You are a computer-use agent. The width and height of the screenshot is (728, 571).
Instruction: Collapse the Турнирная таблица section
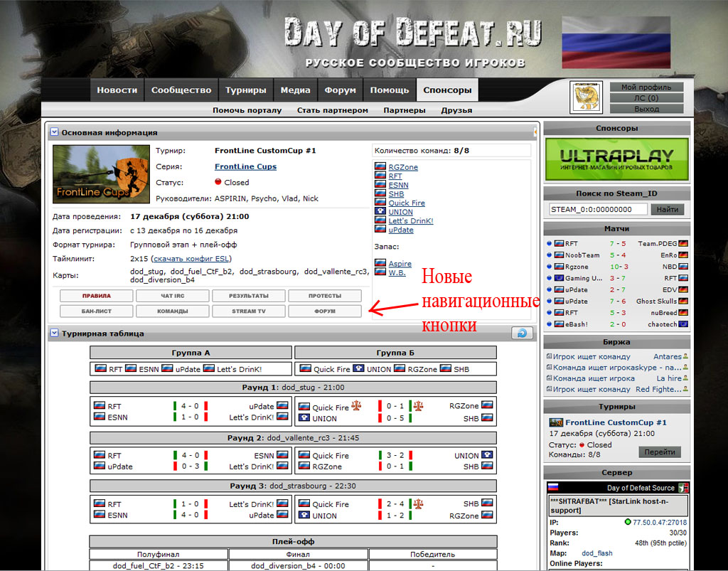tap(54, 333)
